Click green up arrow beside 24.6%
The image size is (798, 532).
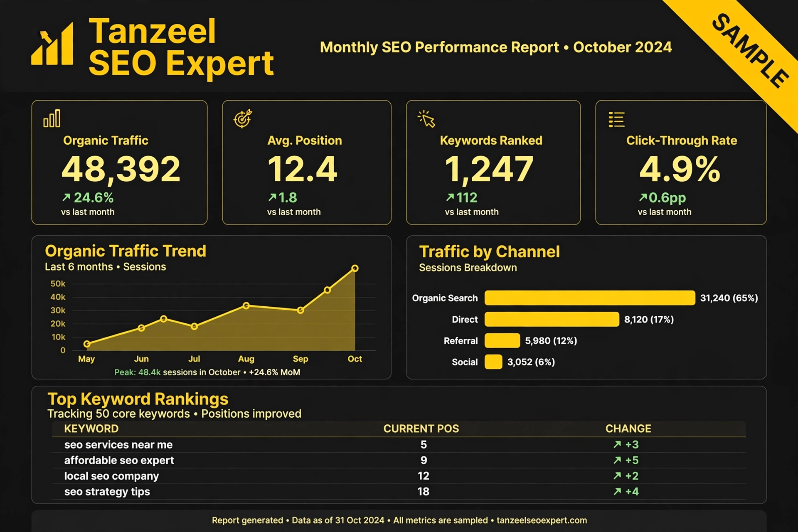tap(66, 197)
